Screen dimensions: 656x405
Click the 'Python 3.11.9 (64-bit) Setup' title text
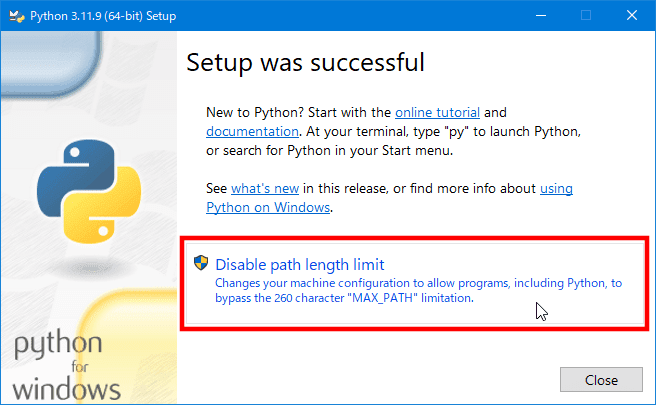[x=103, y=16]
